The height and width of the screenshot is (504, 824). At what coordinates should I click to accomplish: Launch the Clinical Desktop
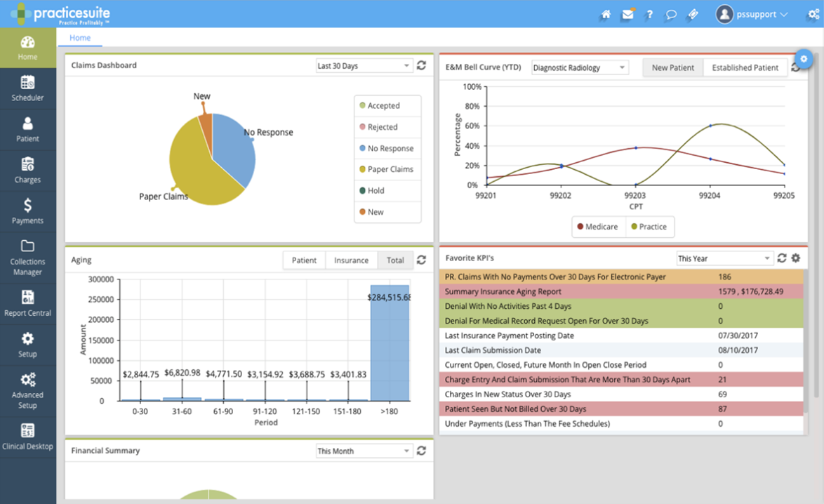tap(27, 435)
